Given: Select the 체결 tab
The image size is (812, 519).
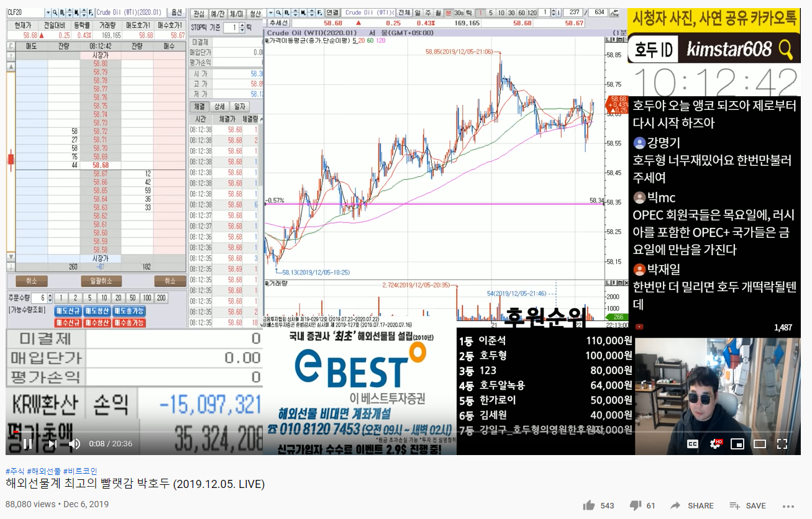Looking at the screenshot, I should pos(199,107).
